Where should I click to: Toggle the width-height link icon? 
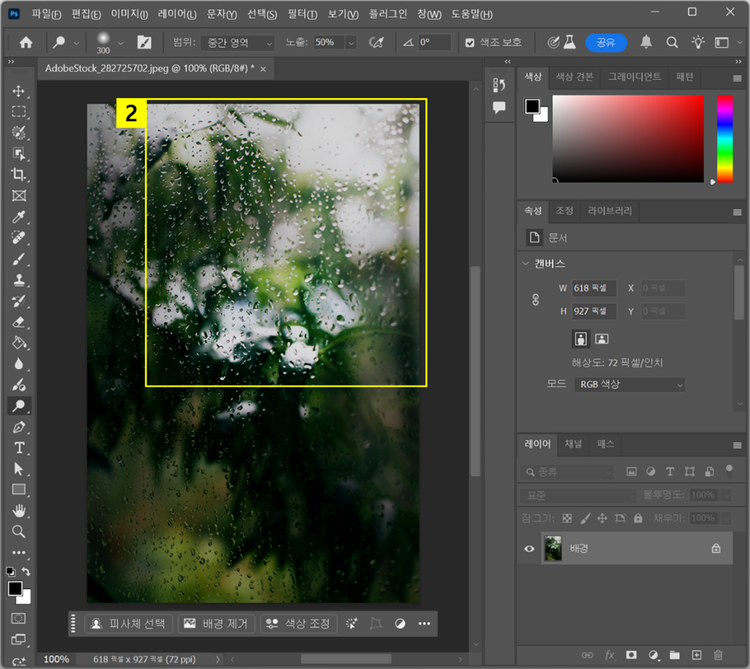[535, 299]
